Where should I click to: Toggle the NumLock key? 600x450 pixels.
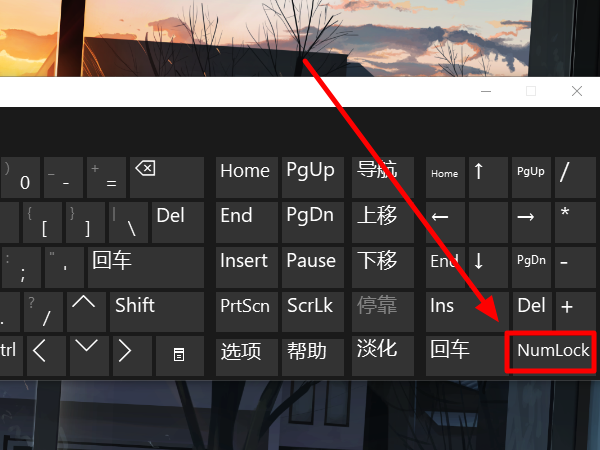[x=553, y=352]
